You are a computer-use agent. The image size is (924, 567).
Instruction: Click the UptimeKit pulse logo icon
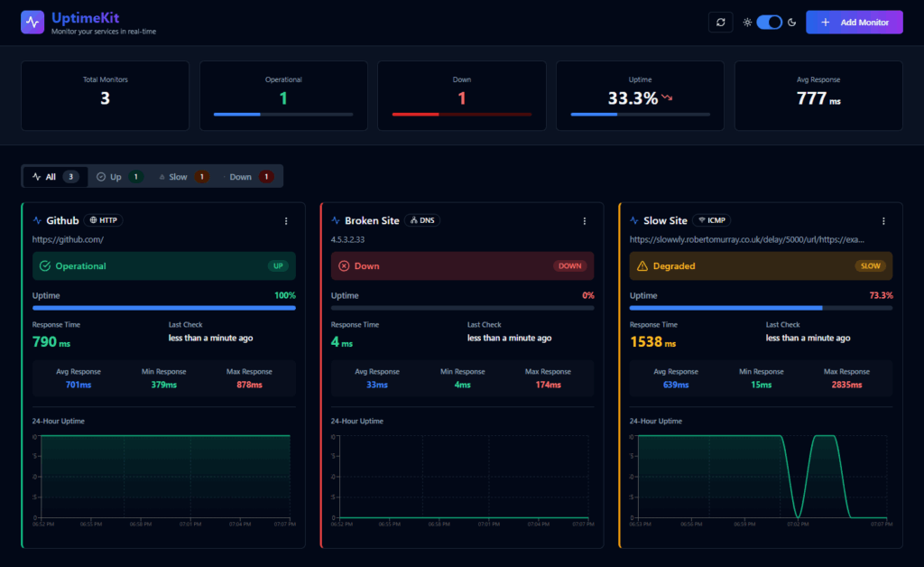coord(32,23)
